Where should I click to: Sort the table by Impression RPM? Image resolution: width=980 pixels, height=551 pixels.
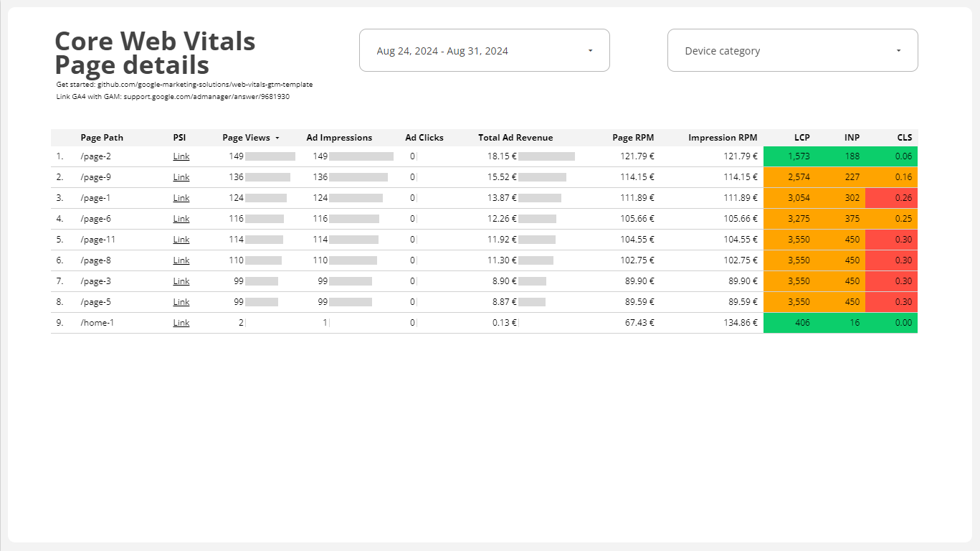[723, 137]
